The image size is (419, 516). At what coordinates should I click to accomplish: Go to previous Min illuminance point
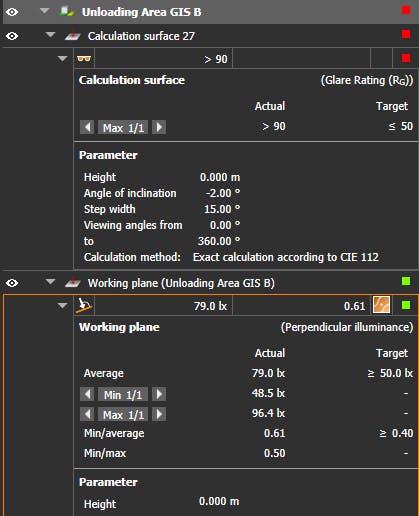(x=87, y=394)
